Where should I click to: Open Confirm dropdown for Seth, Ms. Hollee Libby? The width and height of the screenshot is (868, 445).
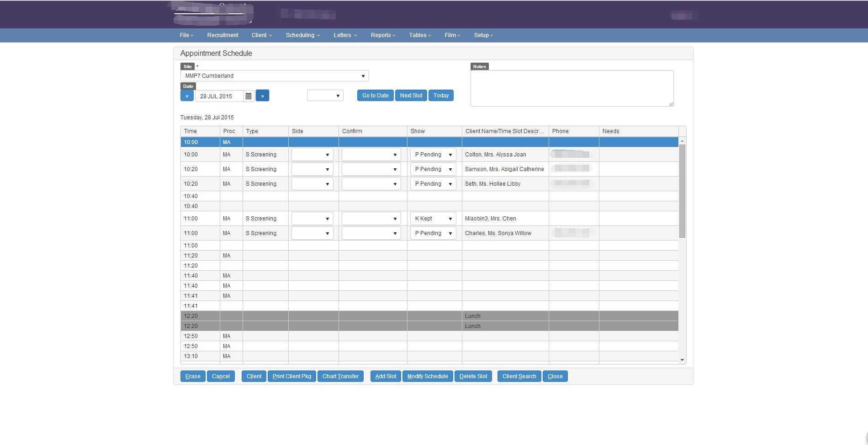coord(371,184)
